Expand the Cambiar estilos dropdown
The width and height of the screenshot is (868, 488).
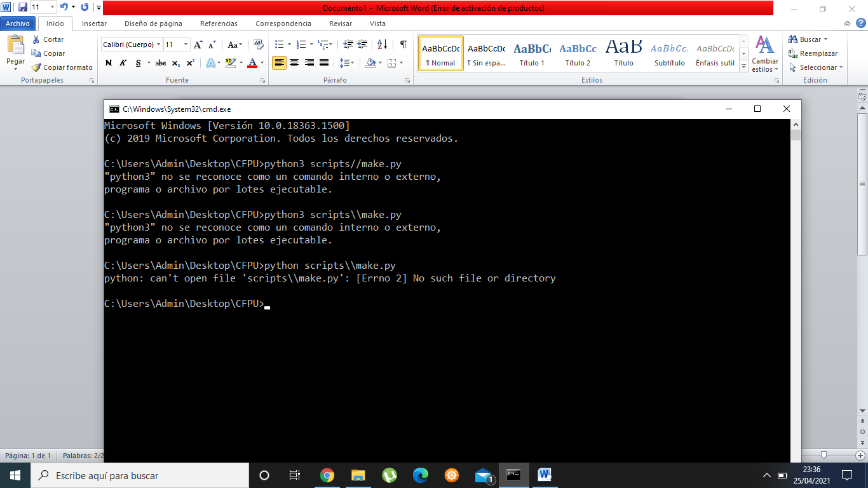point(765,69)
